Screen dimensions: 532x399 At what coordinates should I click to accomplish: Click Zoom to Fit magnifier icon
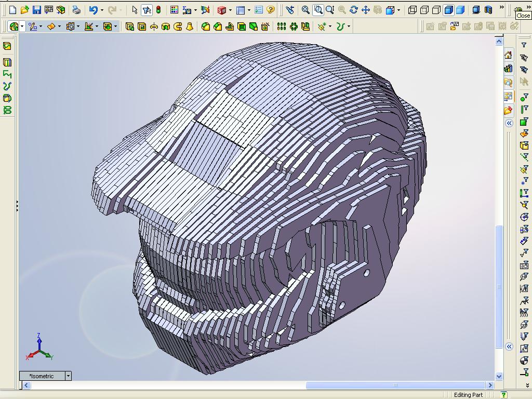coord(305,10)
